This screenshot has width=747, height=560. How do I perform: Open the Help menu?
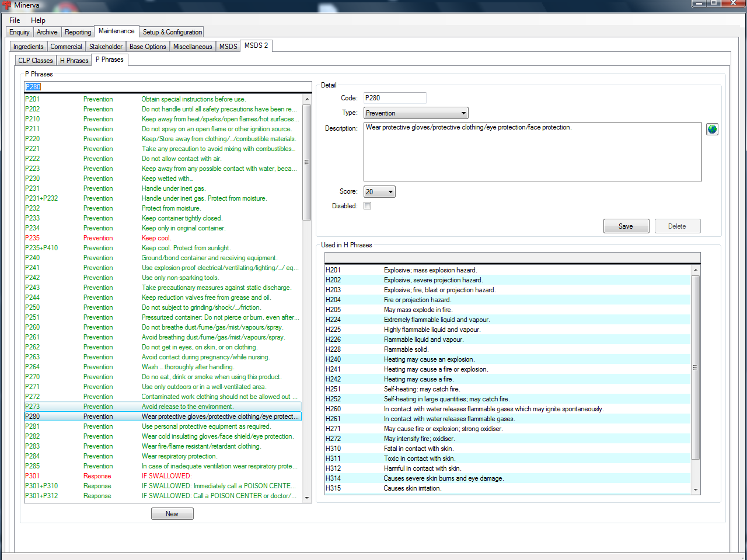38,20
